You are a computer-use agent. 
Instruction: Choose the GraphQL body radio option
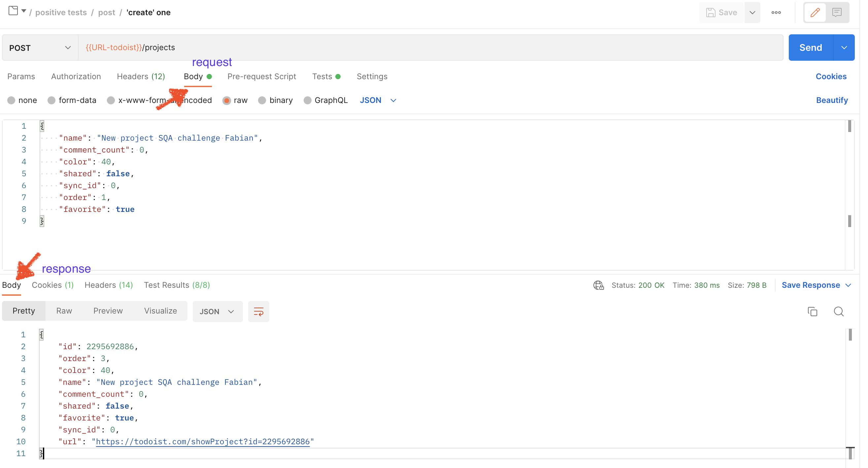[x=307, y=100]
